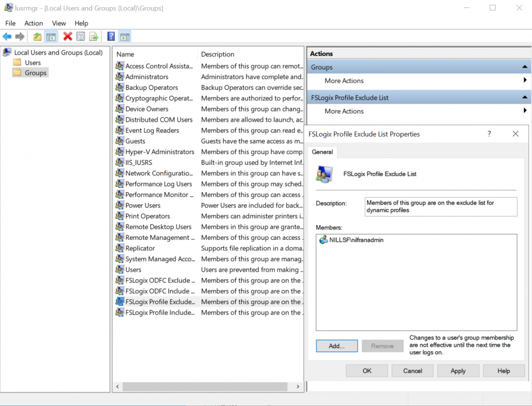The image size is (532, 406).
Task: Click the scrollbar right arrow in groups list
Action: 298,387
